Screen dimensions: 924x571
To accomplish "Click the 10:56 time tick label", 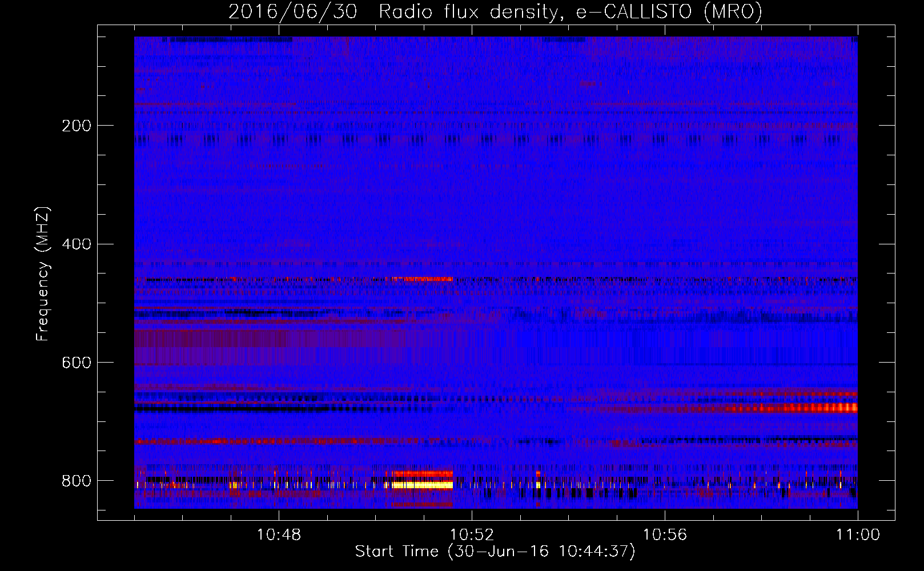I will tap(665, 535).
